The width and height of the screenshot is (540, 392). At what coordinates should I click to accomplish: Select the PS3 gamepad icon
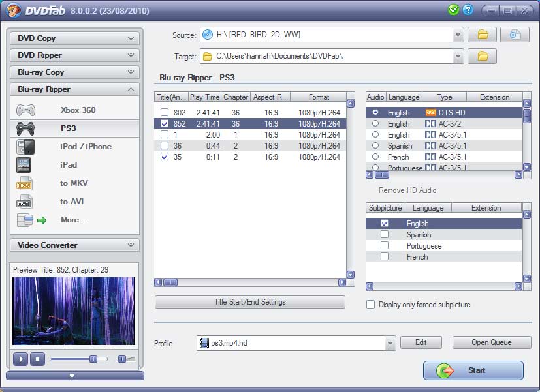[25, 128]
